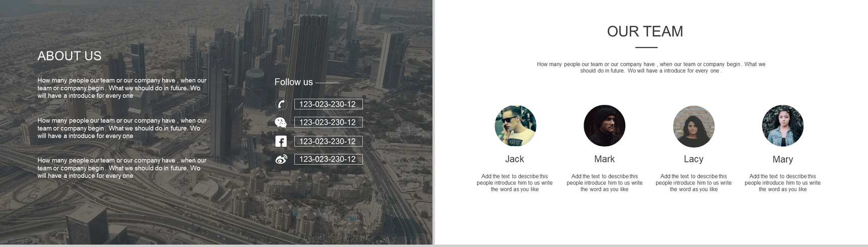
Task: Click the name label "Mary"
Action: pos(783,159)
